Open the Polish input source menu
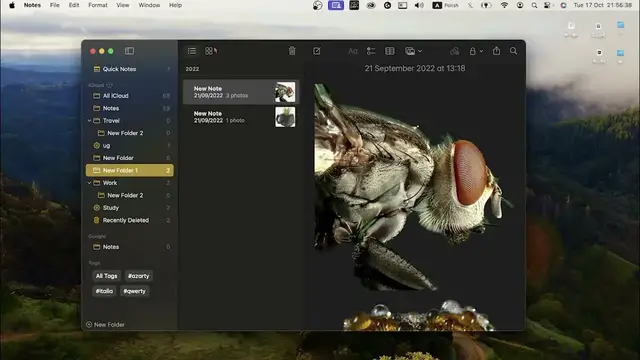640x360 pixels. pos(446,5)
